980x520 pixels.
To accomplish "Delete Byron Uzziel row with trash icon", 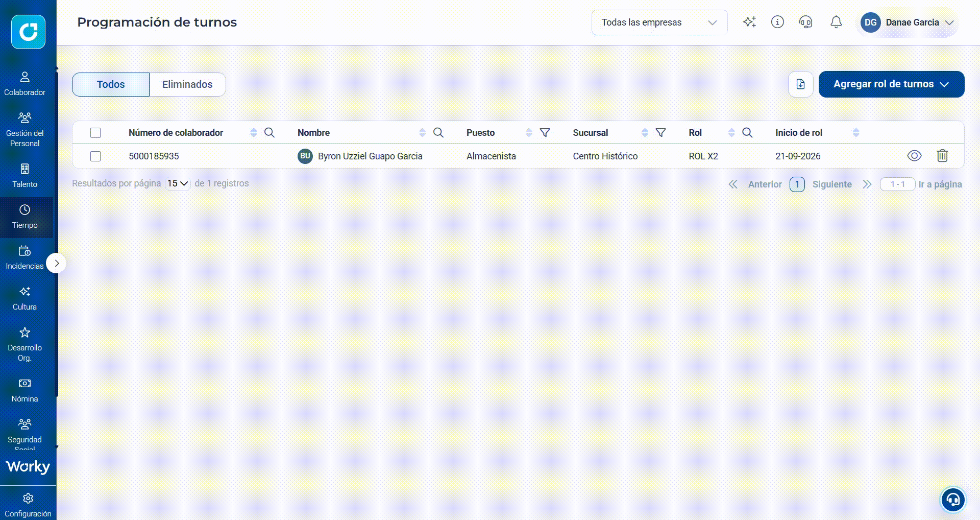I will (942, 156).
